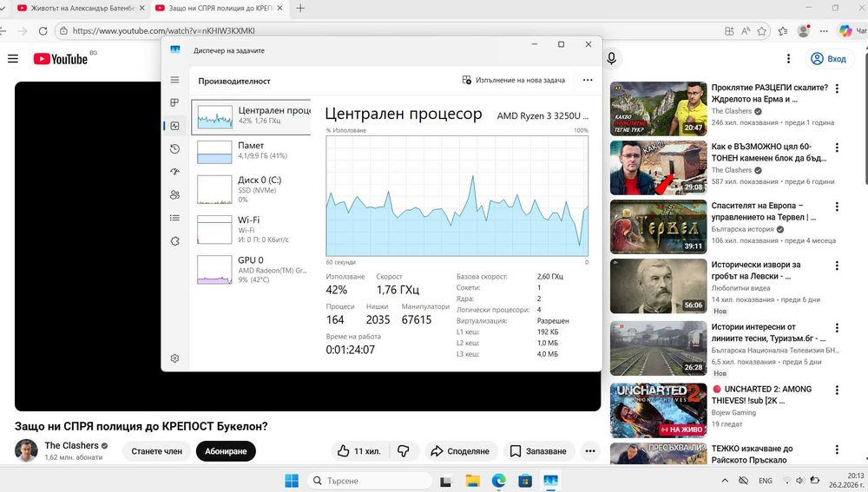Open the Task Manager hamburger navigation menu
This screenshot has width=868, height=492.
(x=175, y=80)
